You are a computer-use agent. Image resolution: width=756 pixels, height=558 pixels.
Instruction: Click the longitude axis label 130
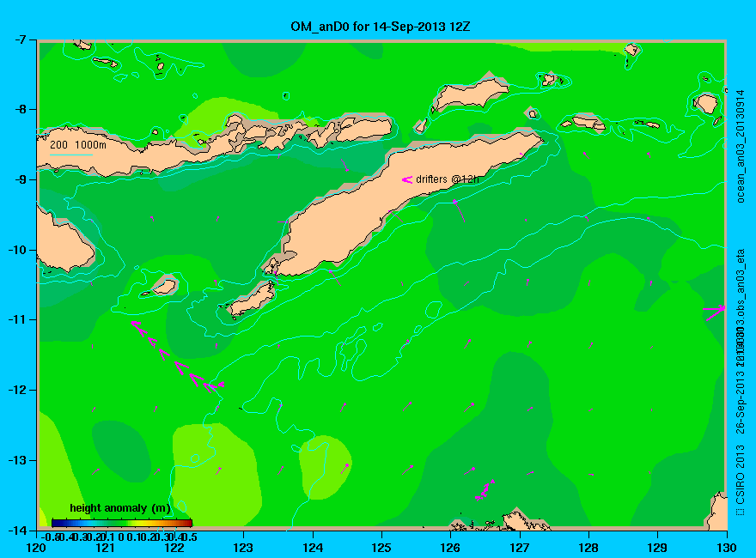pos(726,548)
